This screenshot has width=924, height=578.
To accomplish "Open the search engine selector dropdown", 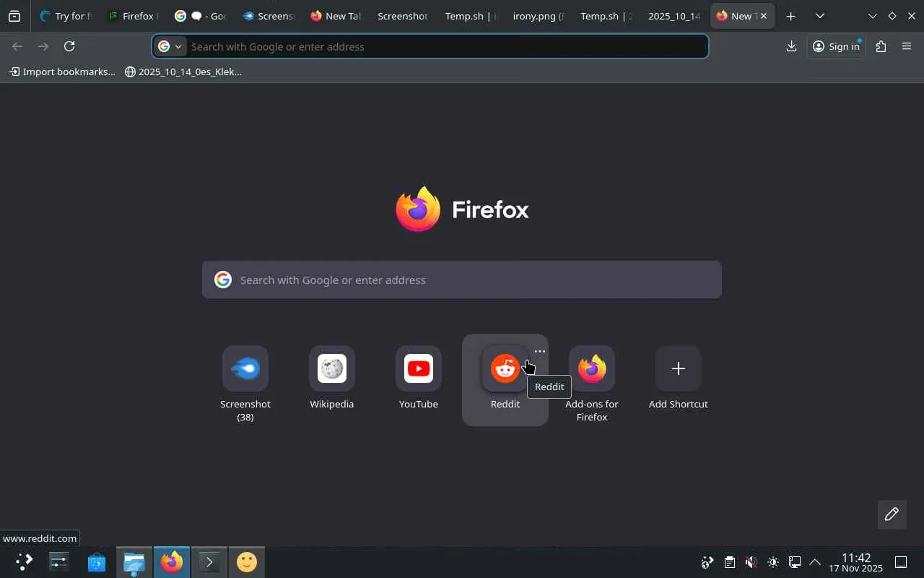I will (170, 46).
